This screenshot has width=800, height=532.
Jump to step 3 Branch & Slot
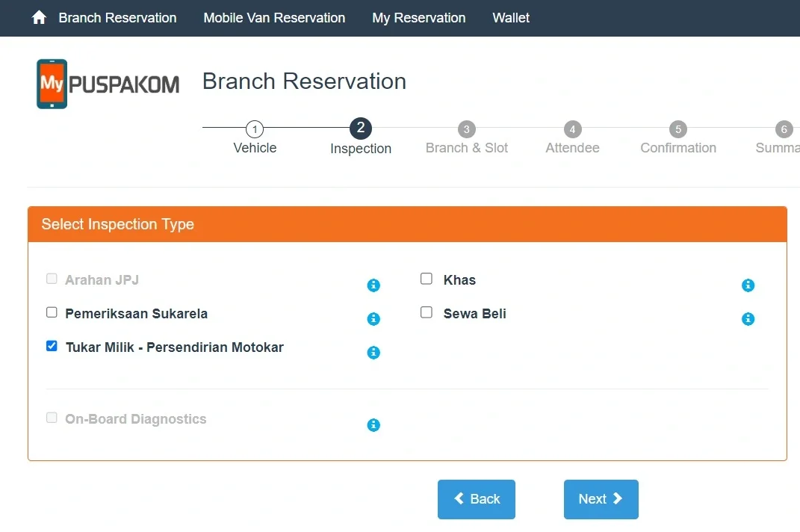click(466, 129)
